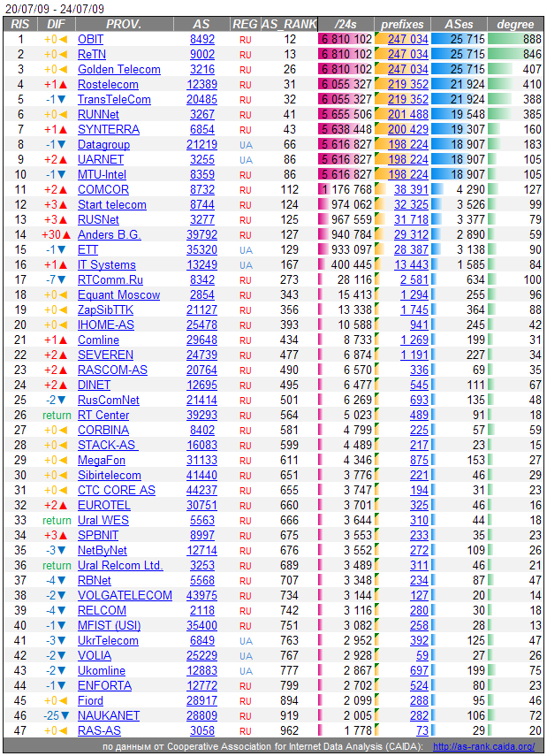The image size is (547, 756).
Task: Open the Golden Telecom provider link
Action: 119,70
